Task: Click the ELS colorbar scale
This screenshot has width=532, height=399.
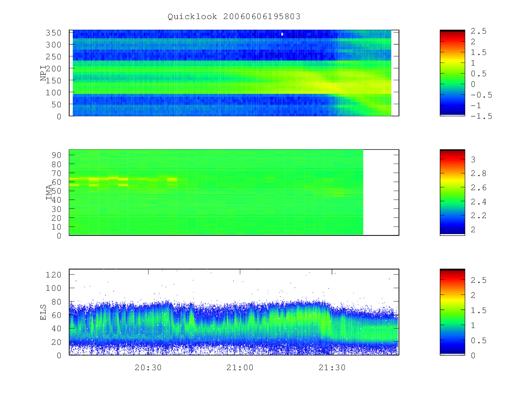Action: click(x=452, y=312)
